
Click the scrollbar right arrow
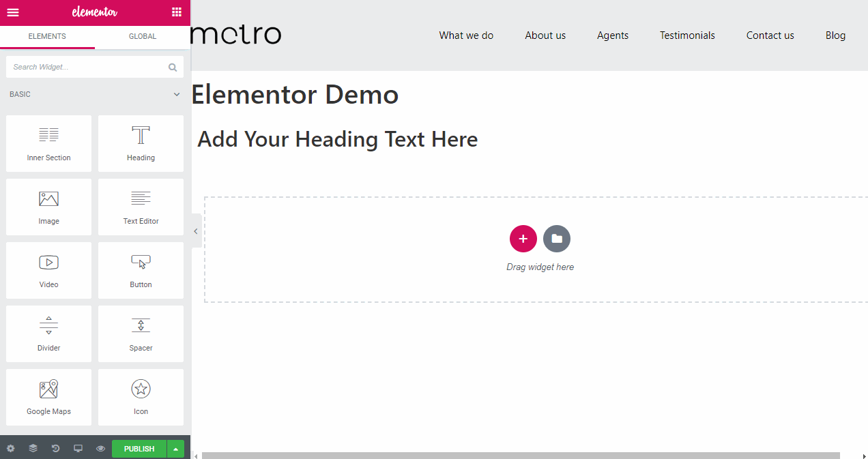(x=863, y=456)
